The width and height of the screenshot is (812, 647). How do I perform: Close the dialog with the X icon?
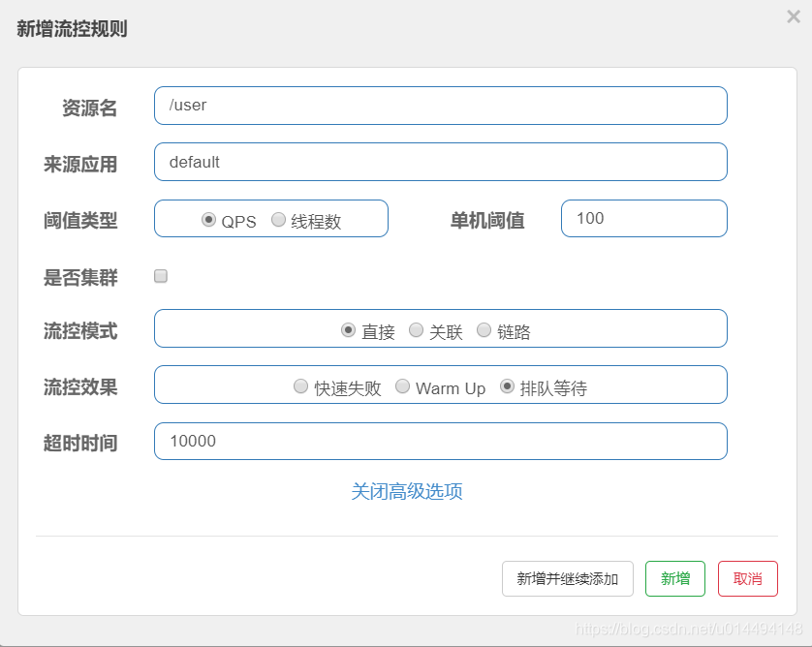click(x=793, y=16)
